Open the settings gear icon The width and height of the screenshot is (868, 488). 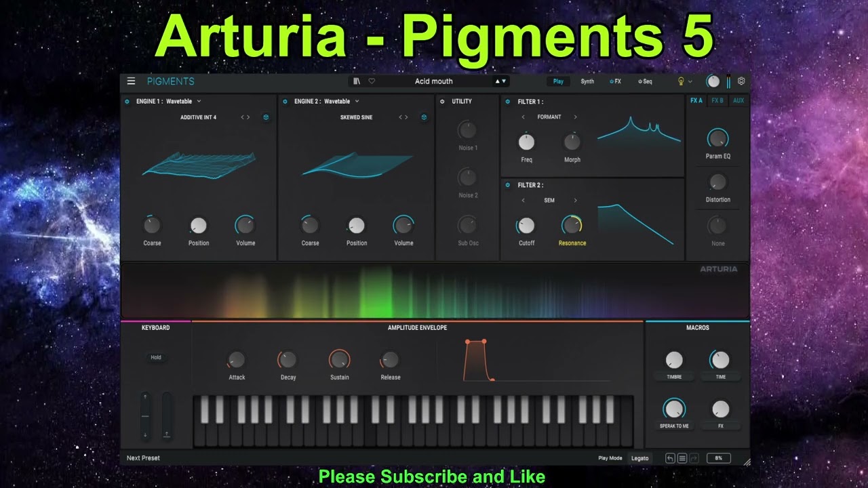point(741,81)
